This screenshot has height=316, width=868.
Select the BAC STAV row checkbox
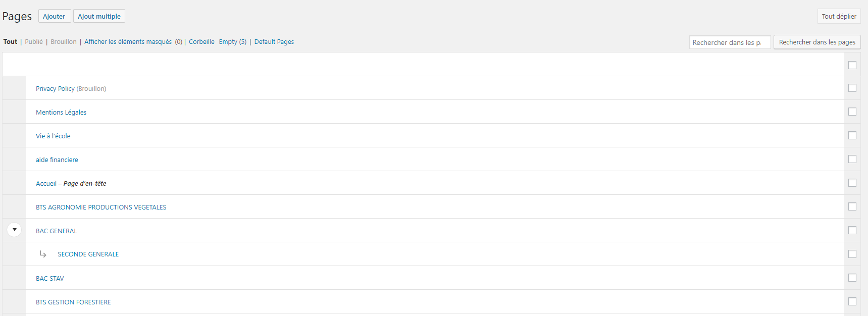(x=852, y=278)
